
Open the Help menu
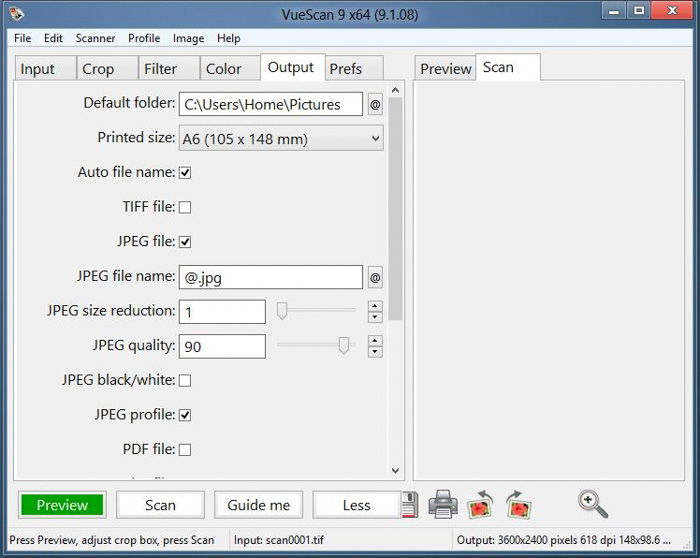[229, 38]
